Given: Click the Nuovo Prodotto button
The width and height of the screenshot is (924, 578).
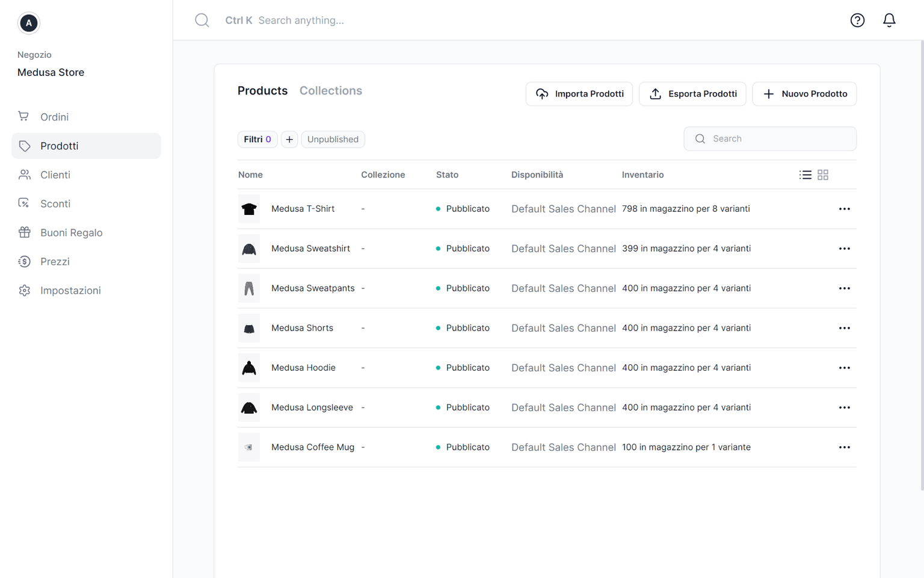Looking at the screenshot, I should [804, 94].
